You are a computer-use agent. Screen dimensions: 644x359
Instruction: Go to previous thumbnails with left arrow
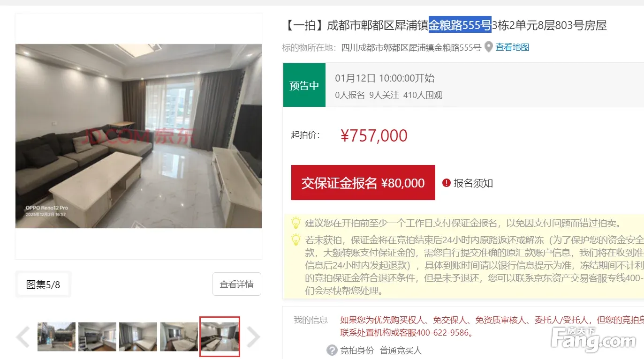23,337
